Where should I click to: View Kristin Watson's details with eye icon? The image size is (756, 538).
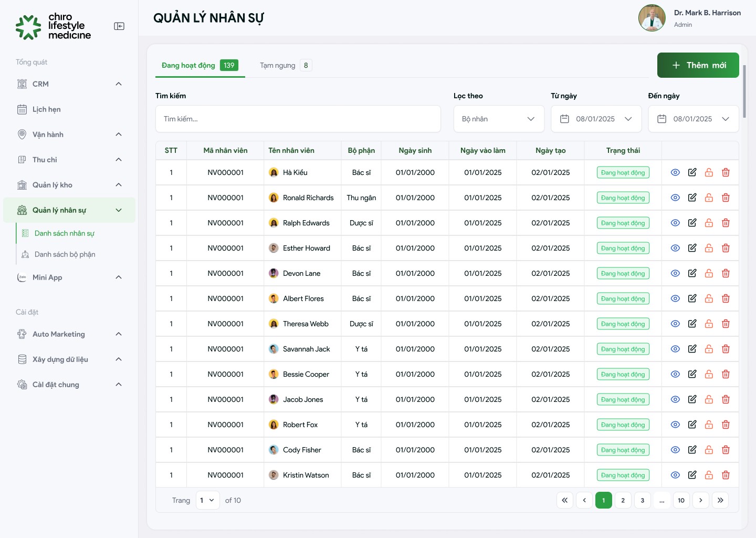point(675,475)
